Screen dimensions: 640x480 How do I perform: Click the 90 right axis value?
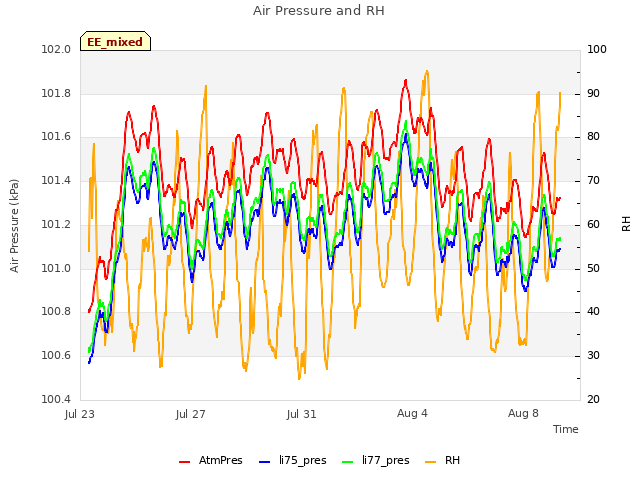[593, 93]
